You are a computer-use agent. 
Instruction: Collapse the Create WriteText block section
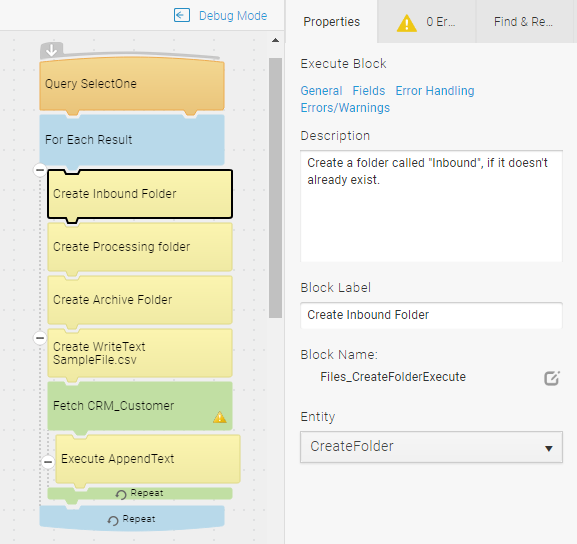[x=40, y=338]
